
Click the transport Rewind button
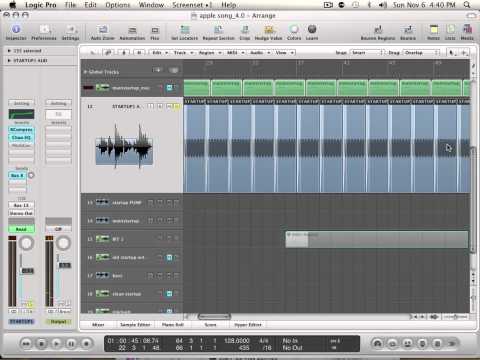[26, 343]
